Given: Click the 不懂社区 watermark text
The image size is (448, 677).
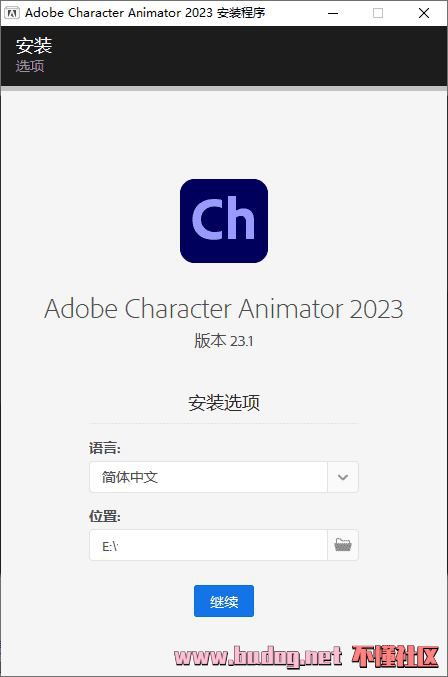Looking at the screenshot, I should click(x=395, y=657).
